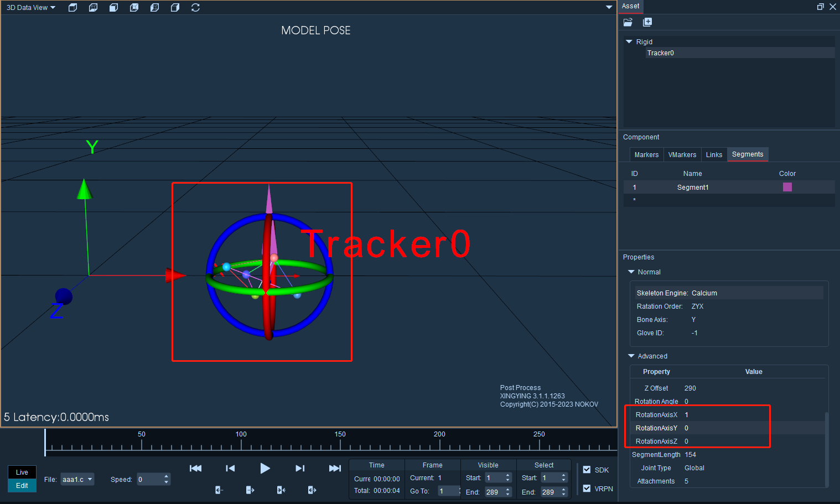Click the SegmentLength value 154
The width and height of the screenshot is (840, 504).
click(x=690, y=455)
